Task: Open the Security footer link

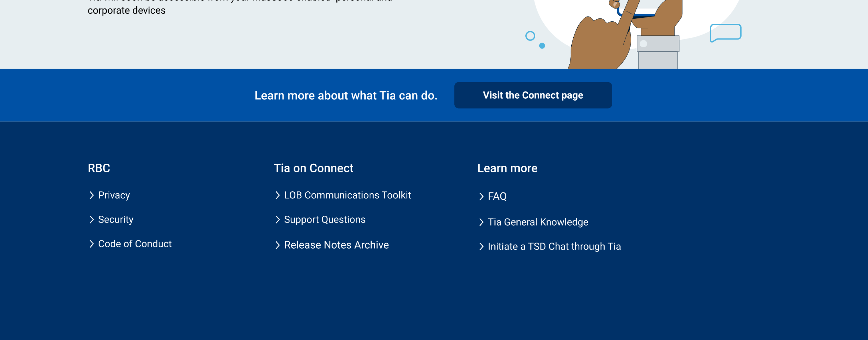Action: (x=116, y=220)
